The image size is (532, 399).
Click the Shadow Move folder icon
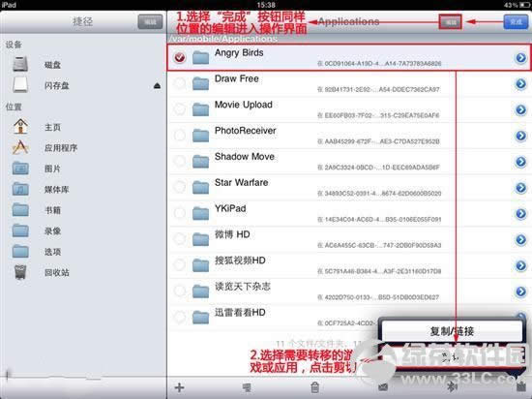coord(200,162)
